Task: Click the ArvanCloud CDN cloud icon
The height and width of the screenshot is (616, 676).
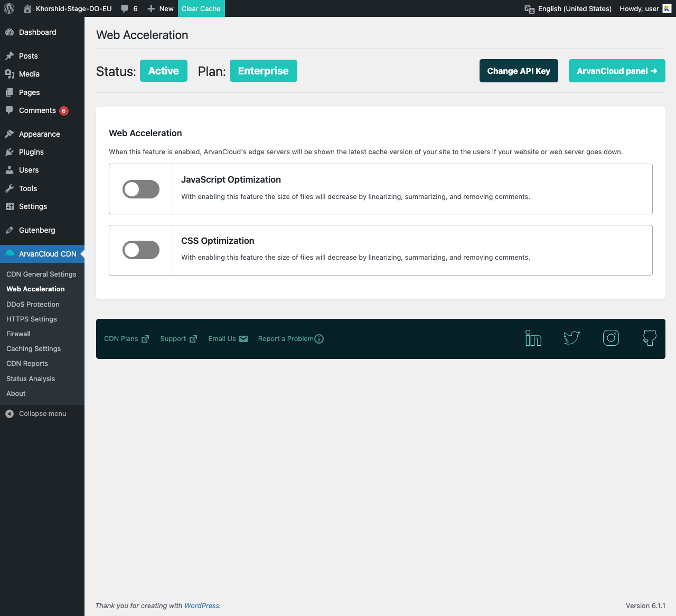Action: (10, 253)
